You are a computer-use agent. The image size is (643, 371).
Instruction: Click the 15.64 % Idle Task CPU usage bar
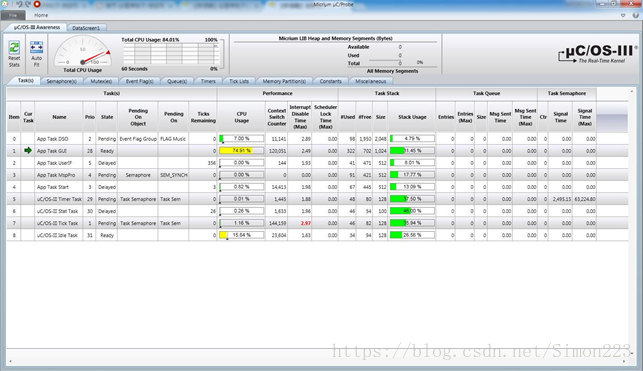242,235
